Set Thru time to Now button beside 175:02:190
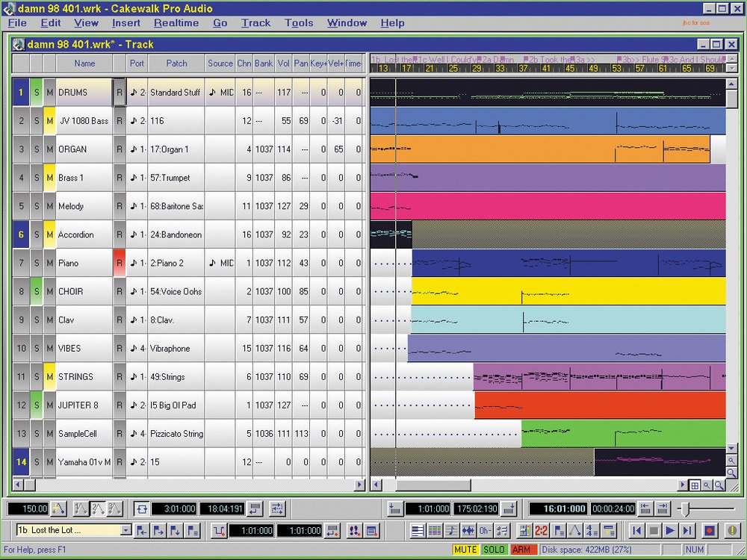The height and width of the screenshot is (560, 747). click(x=509, y=508)
